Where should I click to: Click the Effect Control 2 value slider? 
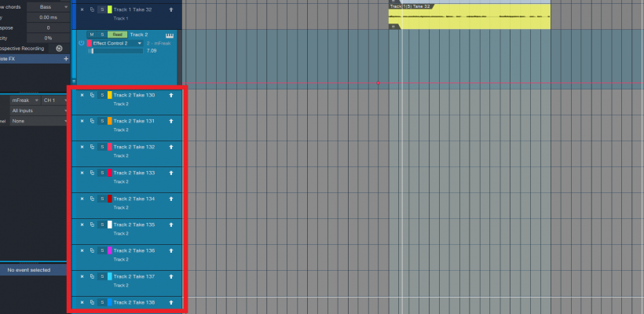pyautogui.click(x=115, y=51)
